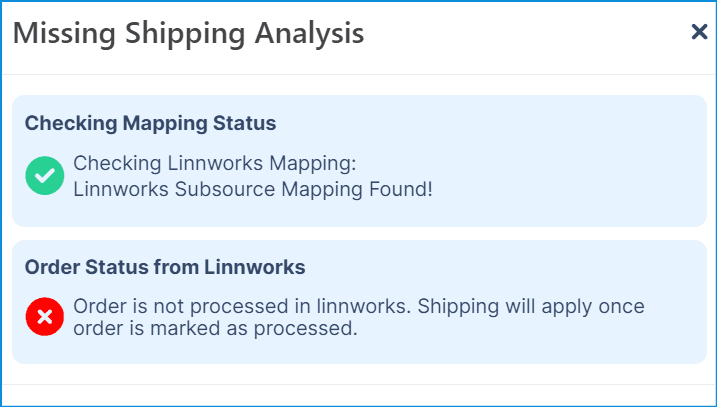The width and height of the screenshot is (717, 407).
Task: Click the word 'Shipping' in dialog title
Action: tap(185, 35)
